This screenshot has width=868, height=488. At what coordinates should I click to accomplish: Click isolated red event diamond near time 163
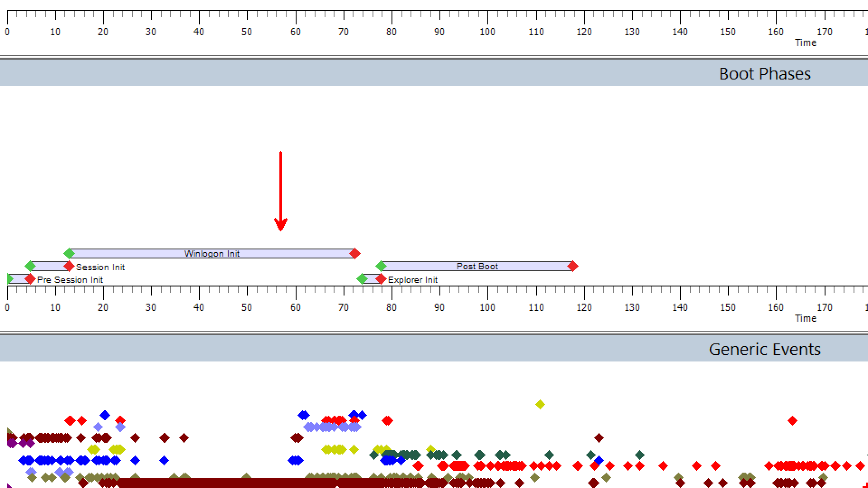(x=792, y=421)
